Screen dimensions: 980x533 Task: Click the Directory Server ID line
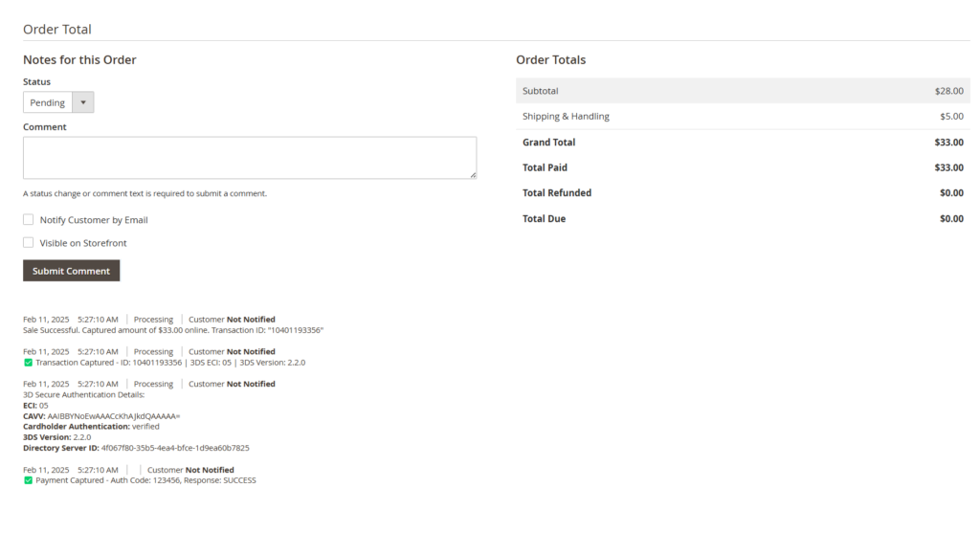click(136, 448)
